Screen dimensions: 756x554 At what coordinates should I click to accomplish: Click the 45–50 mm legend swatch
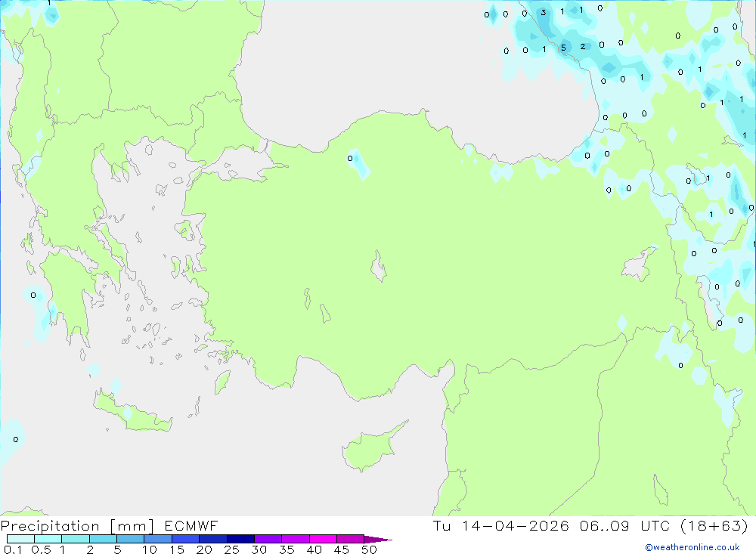tap(350, 539)
